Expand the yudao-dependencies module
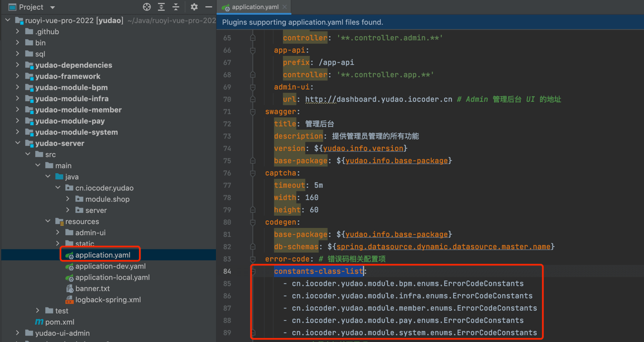Viewport: 644px width, 342px height. [x=18, y=65]
